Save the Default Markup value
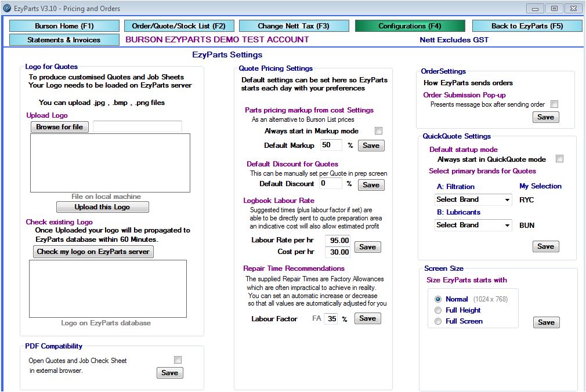The width and height of the screenshot is (586, 392). [371, 146]
